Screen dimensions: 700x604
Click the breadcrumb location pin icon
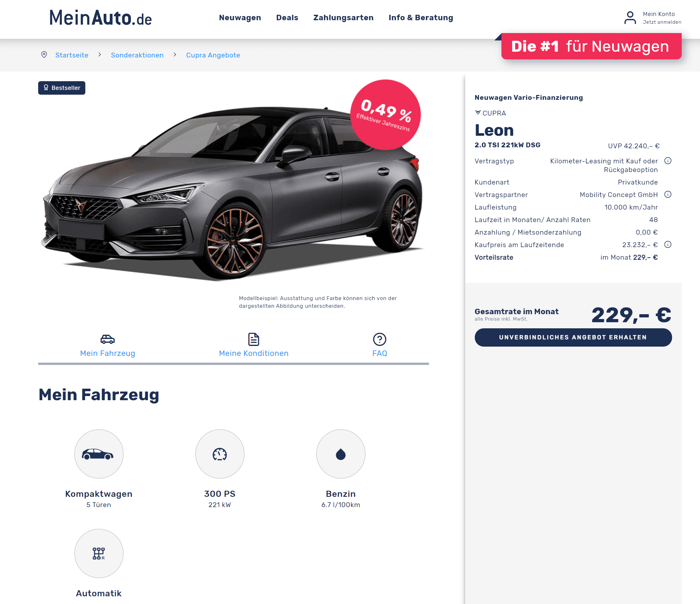click(44, 55)
